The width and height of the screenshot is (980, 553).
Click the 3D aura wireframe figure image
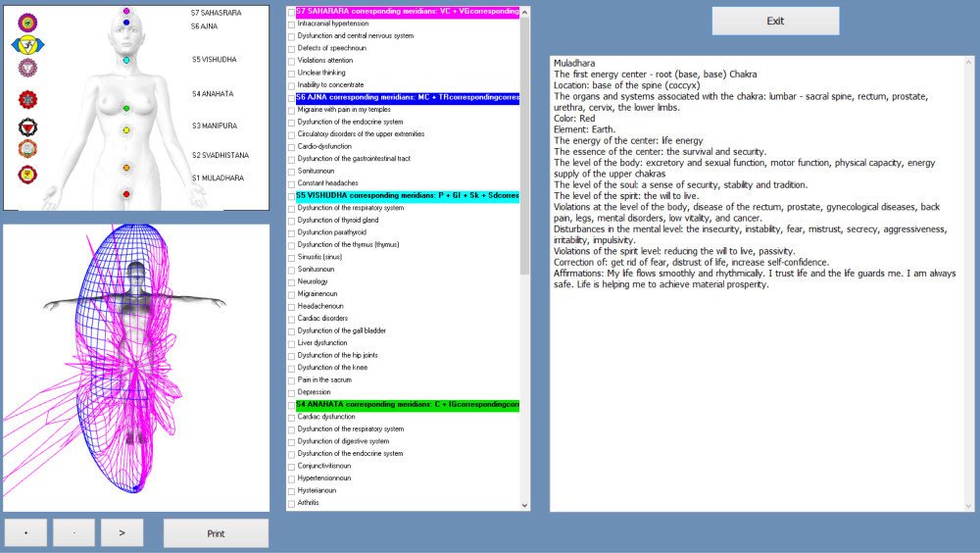[136, 368]
